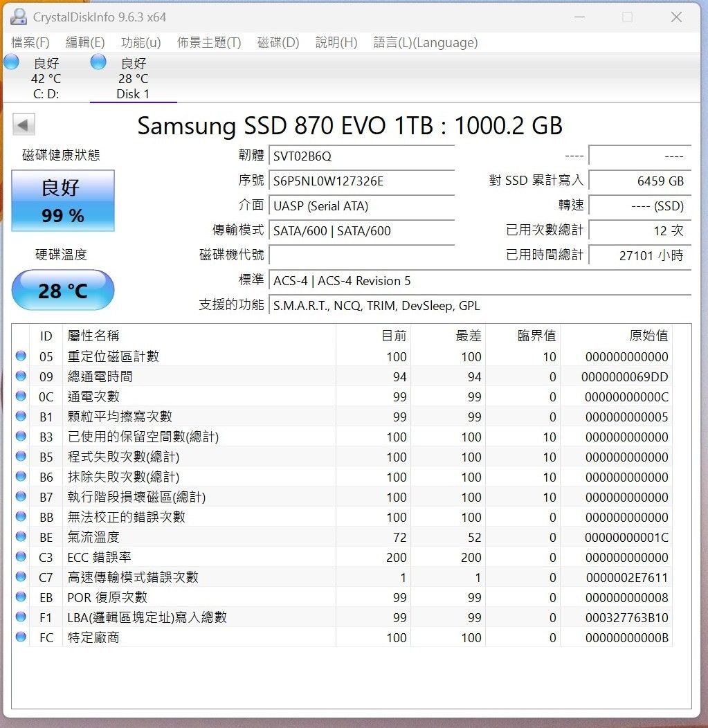
Task: Select the 無法校正的錯誤次數 attribute row
Action: [x=343, y=517]
